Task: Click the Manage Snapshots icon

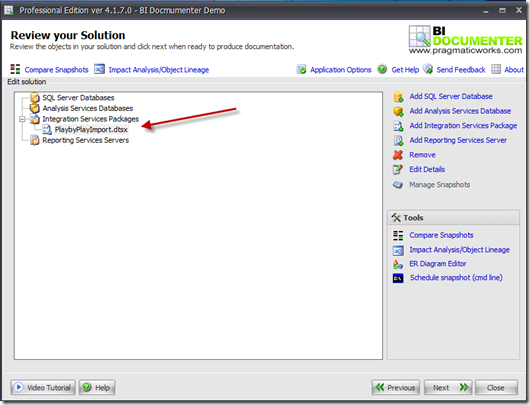Action: click(398, 185)
